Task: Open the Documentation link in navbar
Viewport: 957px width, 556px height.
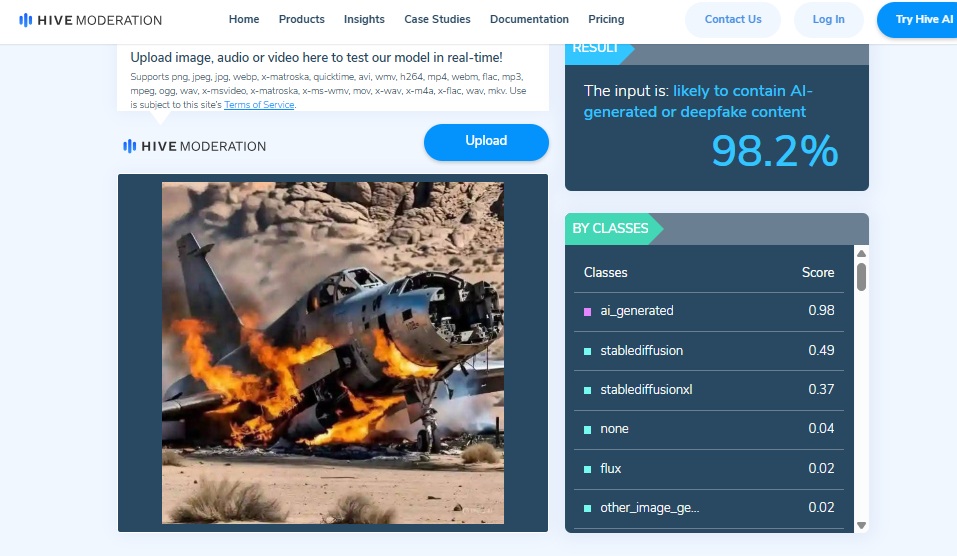Action: (529, 20)
